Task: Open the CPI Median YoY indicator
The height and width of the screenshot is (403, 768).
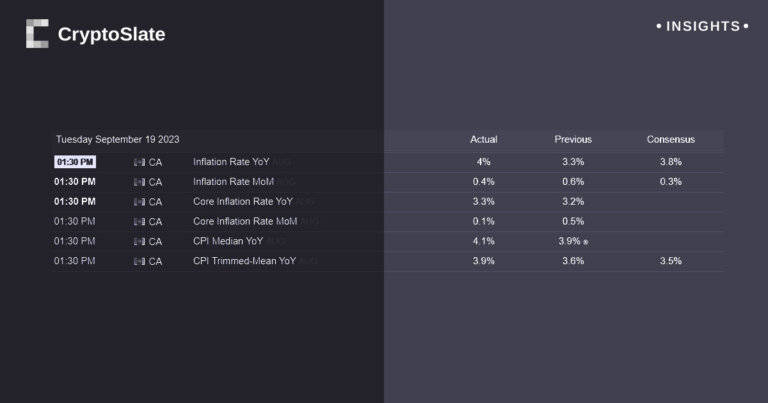Action: click(230, 241)
